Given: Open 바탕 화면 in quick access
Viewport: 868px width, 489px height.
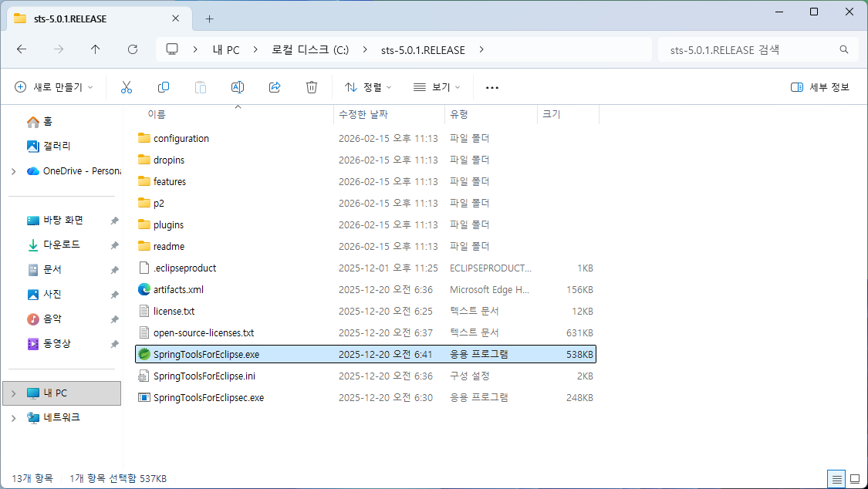Looking at the screenshot, I should pos(55,220).
